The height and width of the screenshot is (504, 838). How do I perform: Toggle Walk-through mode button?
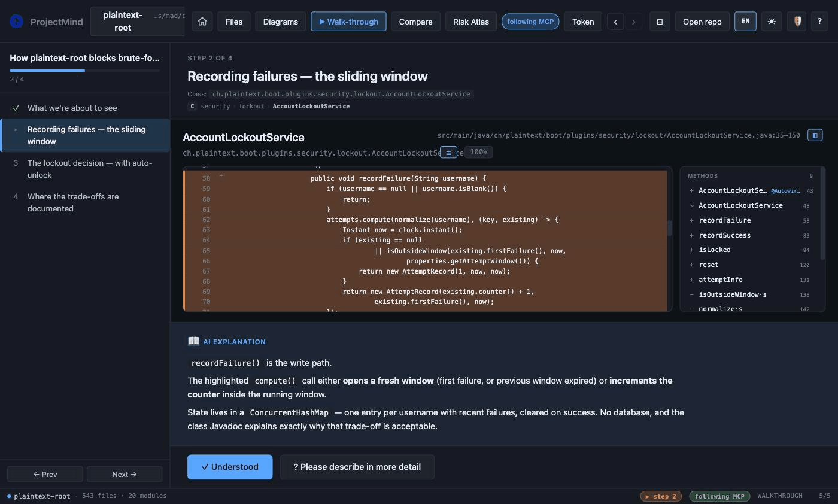click(x=348, y=22)
